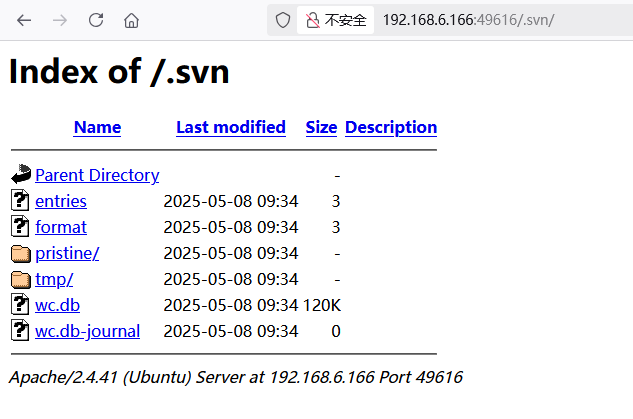
Task: Sort listing by Last modified column
Action: [230, 127]
